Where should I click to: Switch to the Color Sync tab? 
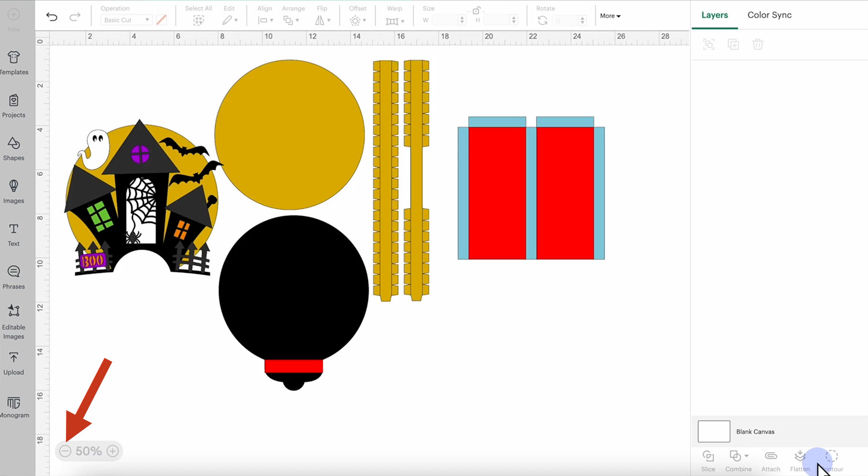770,15
